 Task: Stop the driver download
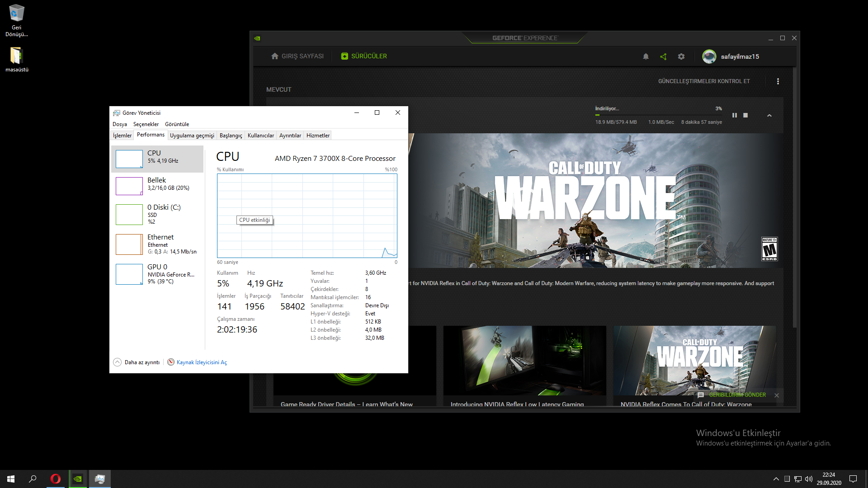coord(745,115)
